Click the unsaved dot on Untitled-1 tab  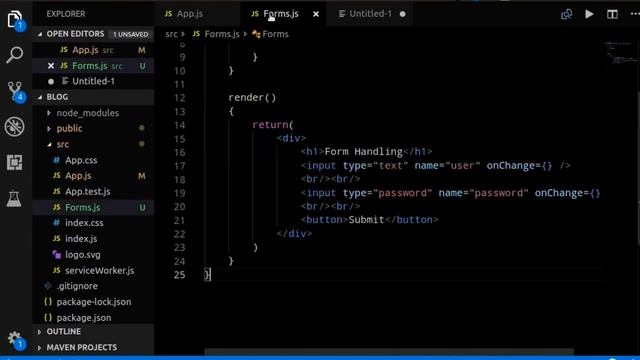[402, 14]
